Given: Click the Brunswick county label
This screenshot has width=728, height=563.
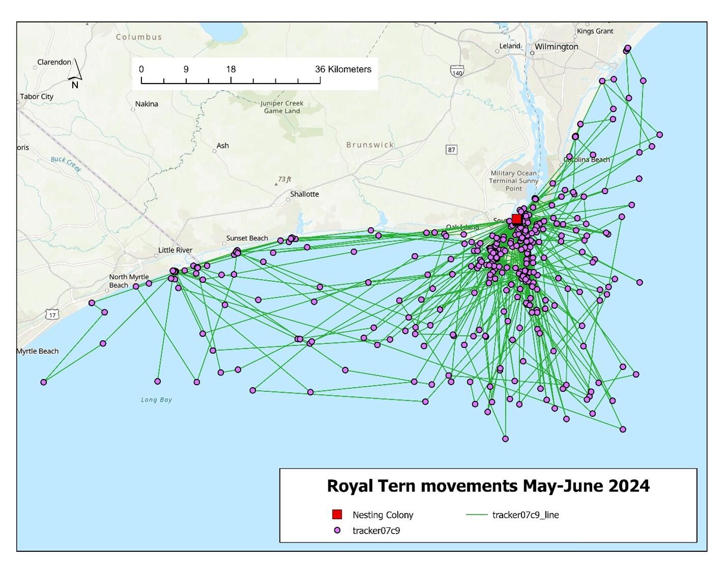Looking at the screenshot, I should 370,145.
